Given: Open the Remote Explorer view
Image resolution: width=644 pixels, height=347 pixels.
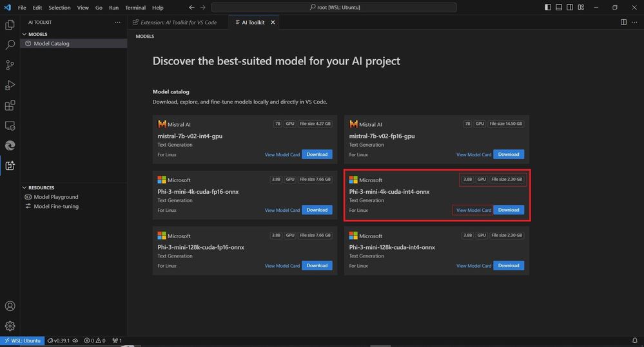Looking at the screenshot, I should coord(10,126).
